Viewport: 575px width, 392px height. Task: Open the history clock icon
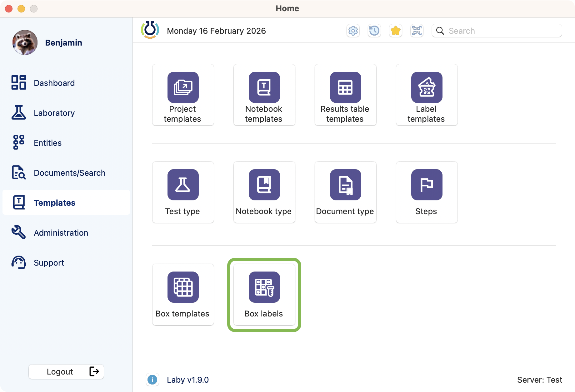(x=374, y=31)
